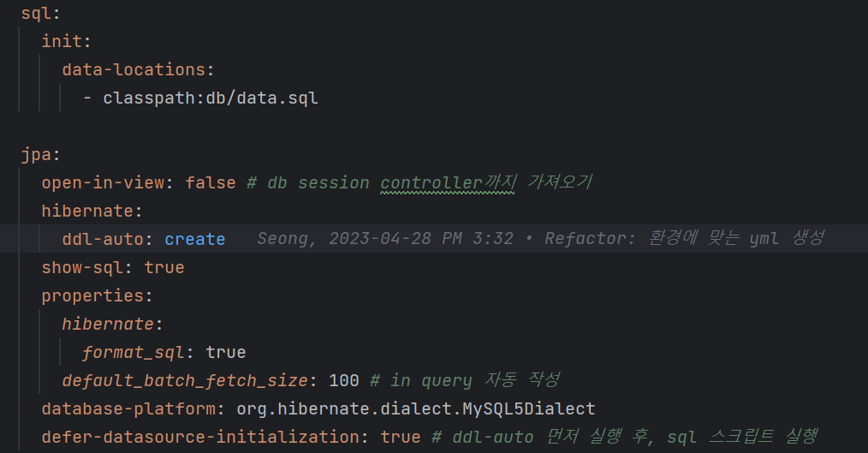Click the 'classpath:db/data.sql' value
The image size is (868, 453).
point(211,98)
